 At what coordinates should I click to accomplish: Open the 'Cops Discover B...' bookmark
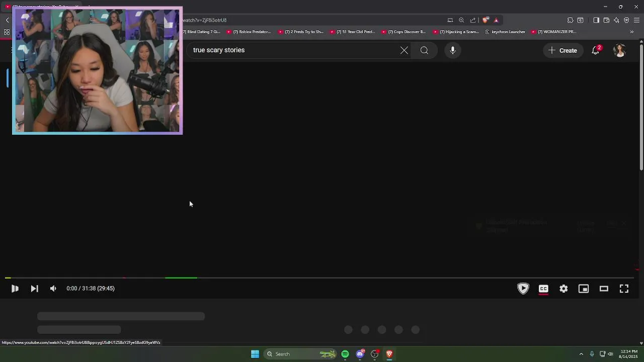point(404,32)
